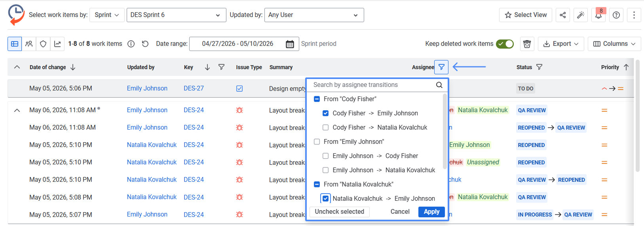The width and height of the screenshot is (644, 226).
Task: Click Search by assignee transitions field
Action: coord(372,85)
